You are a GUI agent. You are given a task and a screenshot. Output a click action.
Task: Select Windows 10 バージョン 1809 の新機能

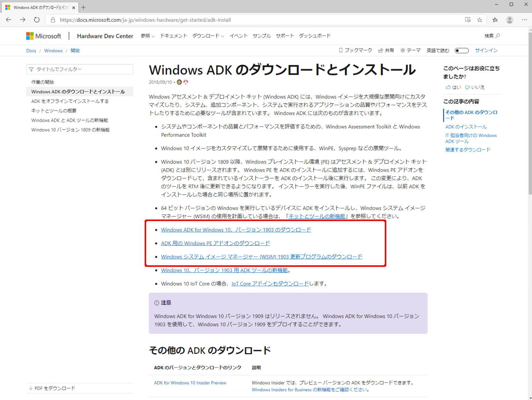point(70,130)
